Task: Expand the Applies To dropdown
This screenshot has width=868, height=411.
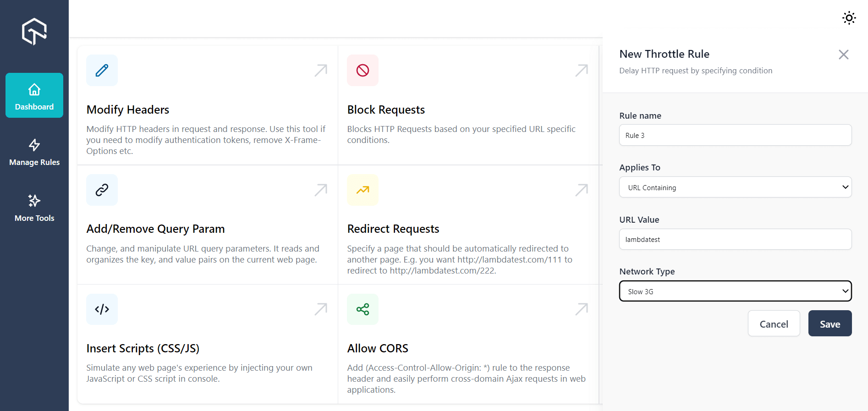Action: [x=735, y=187]
